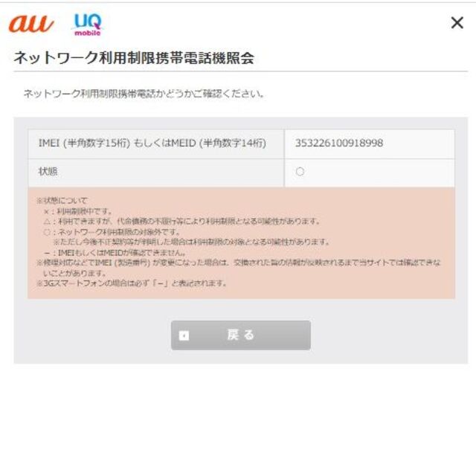Click the IMEI (半角数字15桁) label cell
The image size is (476, 476).
(x=156, y=144)
